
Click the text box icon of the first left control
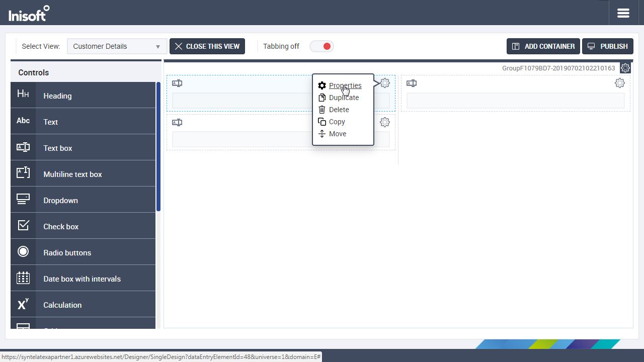[177, 83]
